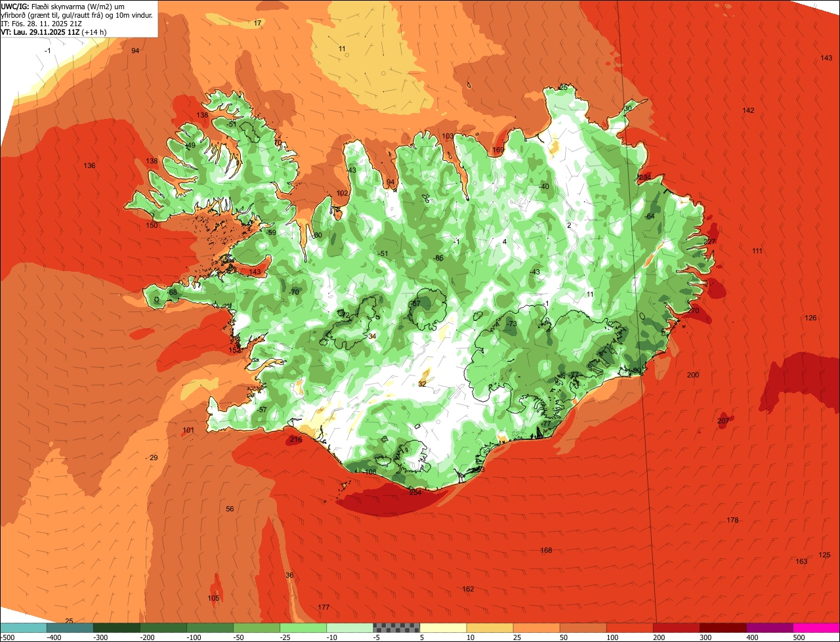Click the 207 value off the southeast coast
The width and height of the screenshot is (840, 642).
click(x=723, y=421)
